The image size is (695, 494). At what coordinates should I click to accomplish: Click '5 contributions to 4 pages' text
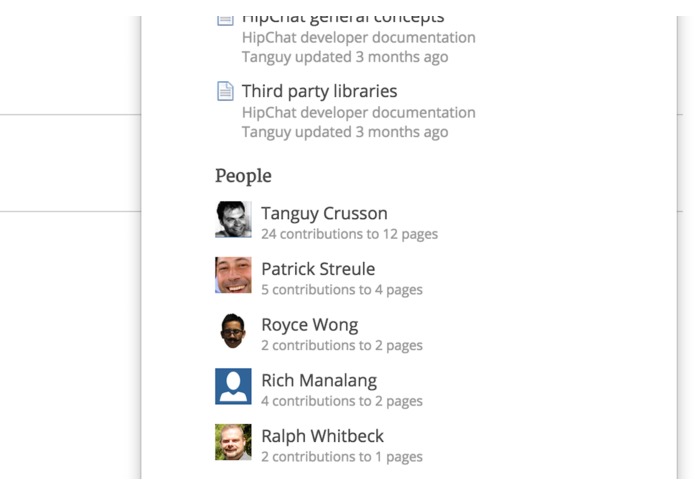(x=342, y=290)
